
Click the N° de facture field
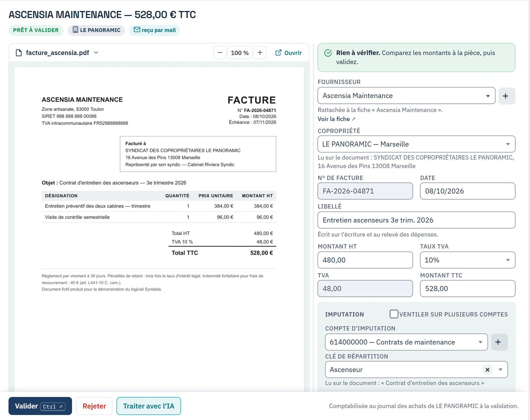pyautogui.click(x=365, y=191)
